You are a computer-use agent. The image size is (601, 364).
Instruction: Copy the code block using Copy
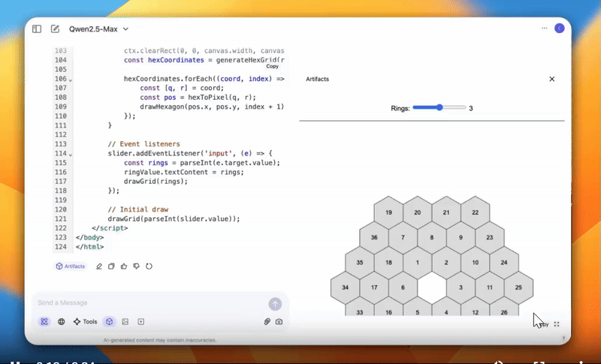(x=272, y=66)
